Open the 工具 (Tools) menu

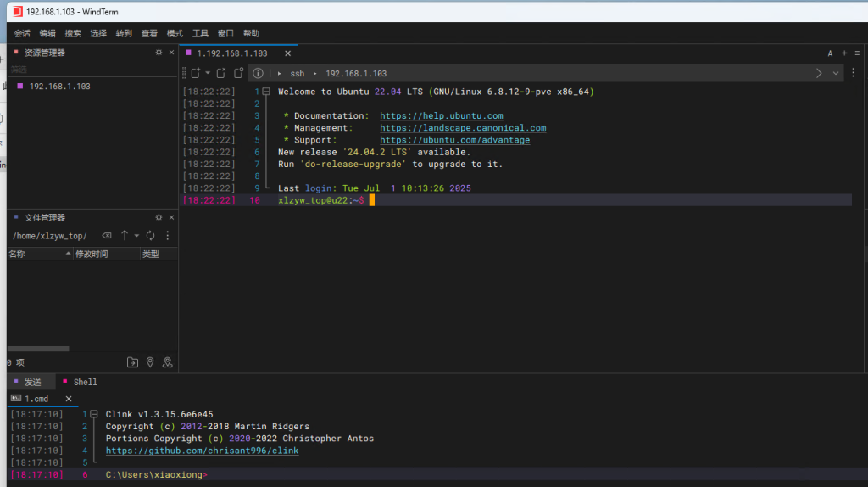(x=200, y=33)
